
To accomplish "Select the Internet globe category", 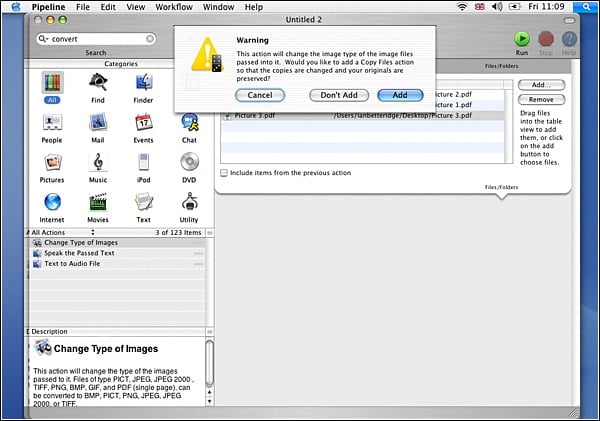I will (52, 202).
